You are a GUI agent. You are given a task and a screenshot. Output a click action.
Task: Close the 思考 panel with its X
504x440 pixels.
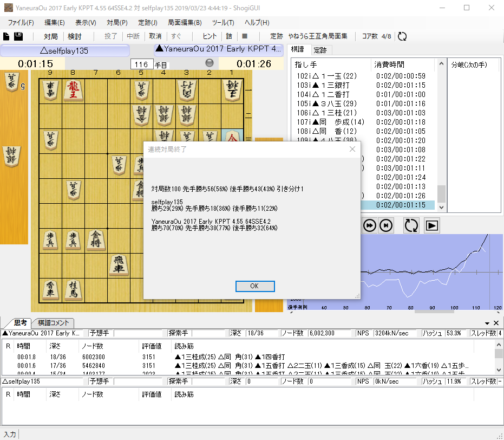(x=496, y=323)
